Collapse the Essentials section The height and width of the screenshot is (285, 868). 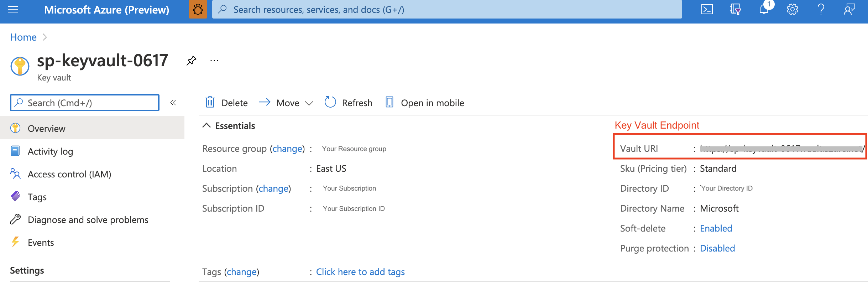coord(206,126)
